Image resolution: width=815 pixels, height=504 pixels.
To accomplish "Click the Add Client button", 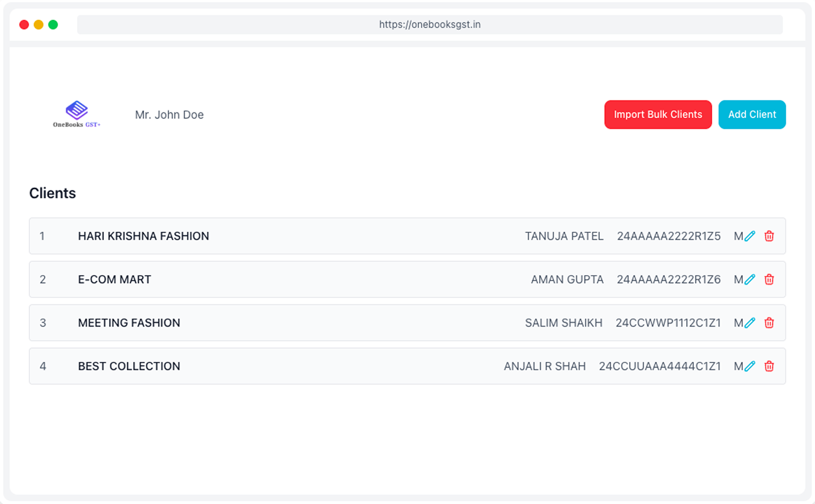I will coord(752,114).
